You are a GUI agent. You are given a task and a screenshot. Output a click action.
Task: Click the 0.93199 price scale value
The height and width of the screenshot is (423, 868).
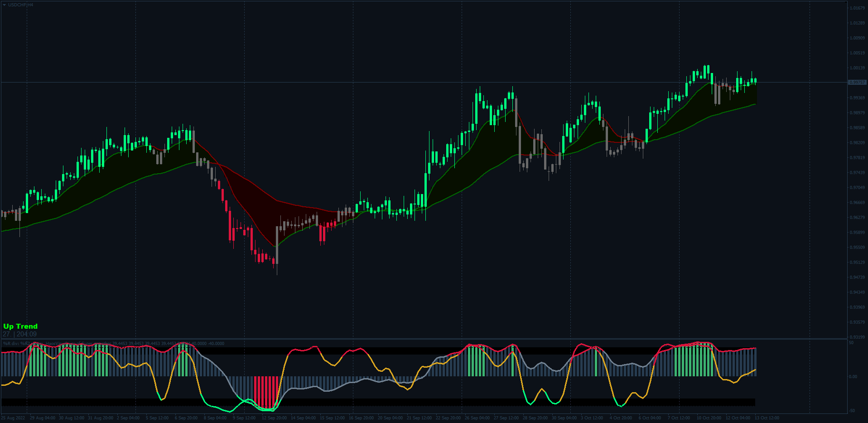(857, 337)
